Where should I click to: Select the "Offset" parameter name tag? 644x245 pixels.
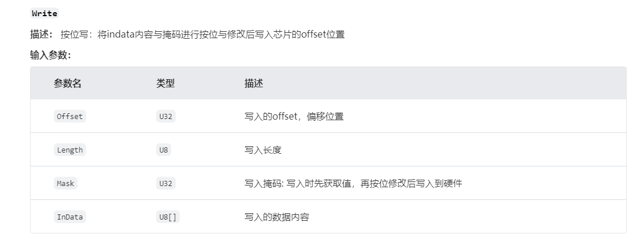coord(69,116)
